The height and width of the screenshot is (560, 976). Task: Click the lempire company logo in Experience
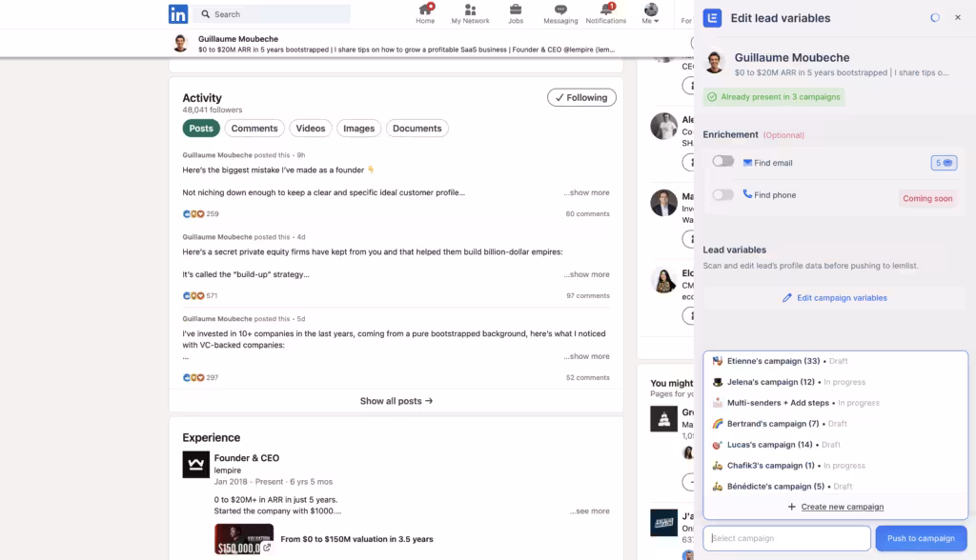coord(195,465)
